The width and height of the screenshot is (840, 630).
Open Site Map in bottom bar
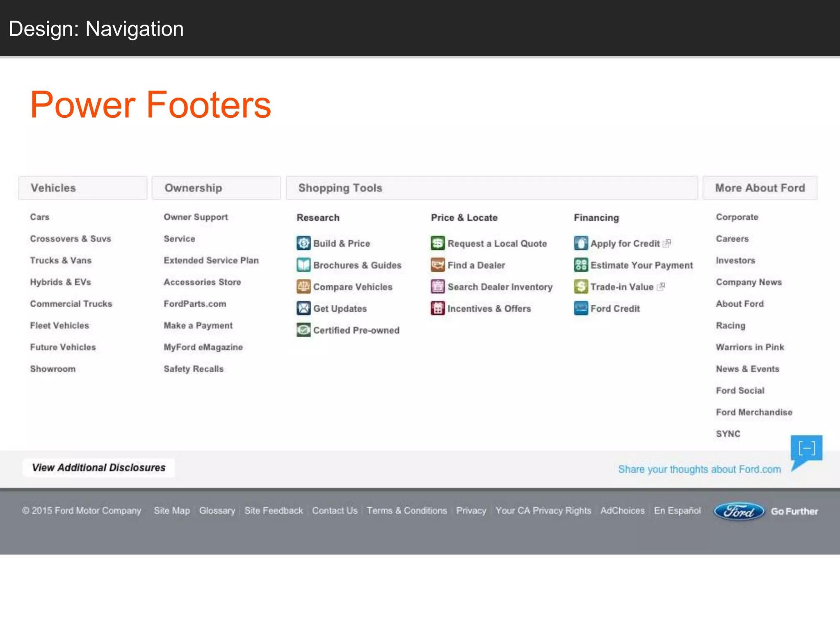(x=172, y=511)
